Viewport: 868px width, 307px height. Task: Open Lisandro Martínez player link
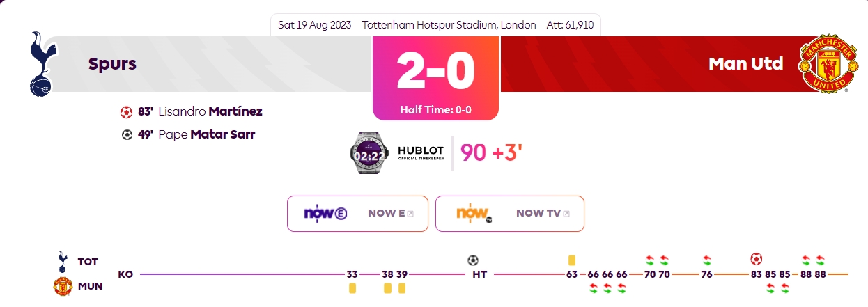point(210,111)
